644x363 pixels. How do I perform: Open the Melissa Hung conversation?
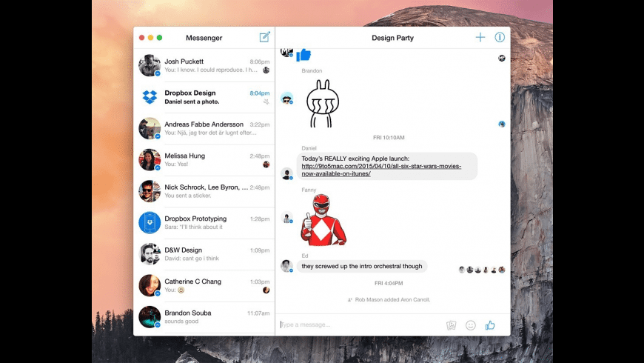coord(204,160)
